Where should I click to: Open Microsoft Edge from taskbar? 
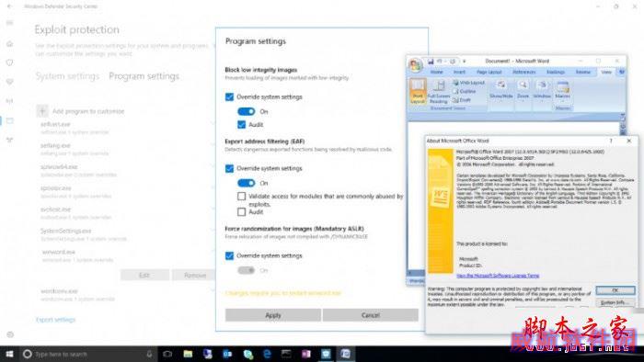point(267,354)
